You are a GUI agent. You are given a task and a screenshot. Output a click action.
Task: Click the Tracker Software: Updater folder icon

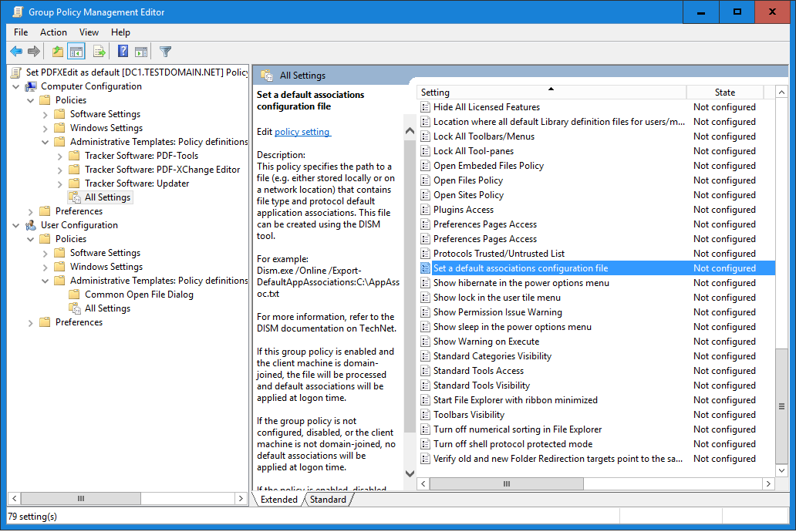tap(74, 183)
